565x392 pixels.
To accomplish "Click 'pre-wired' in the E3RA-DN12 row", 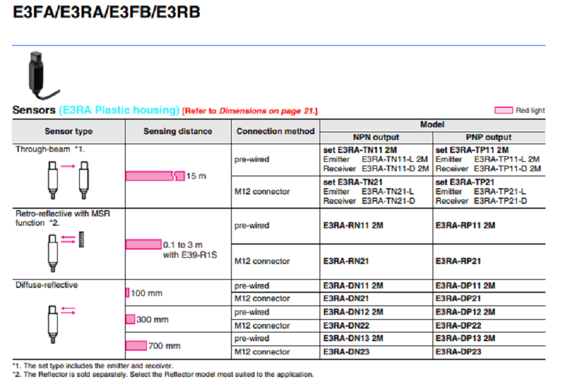I will point(252,312).
